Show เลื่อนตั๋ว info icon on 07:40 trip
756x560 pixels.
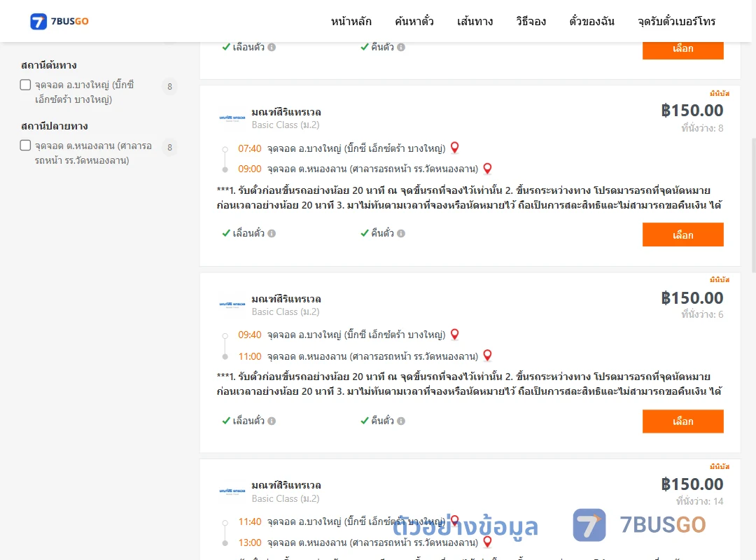[x=272, y=234]
